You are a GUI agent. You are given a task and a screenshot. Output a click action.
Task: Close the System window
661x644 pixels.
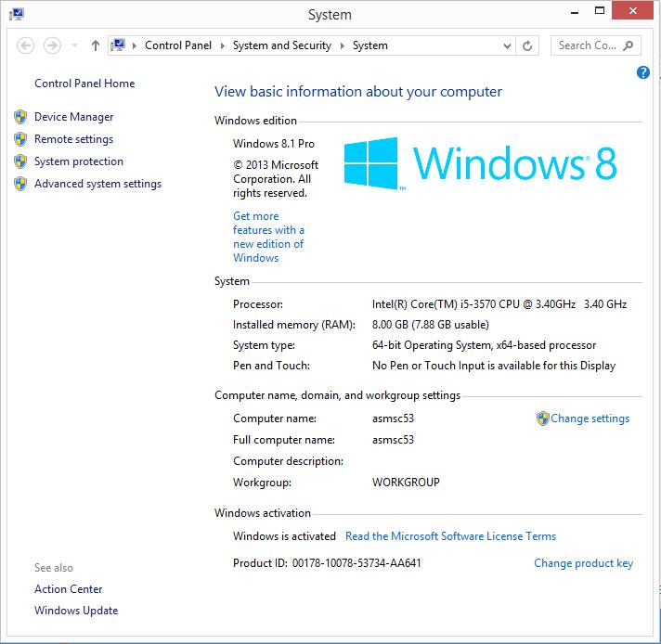pyautogui.click(x=632, y=10)
